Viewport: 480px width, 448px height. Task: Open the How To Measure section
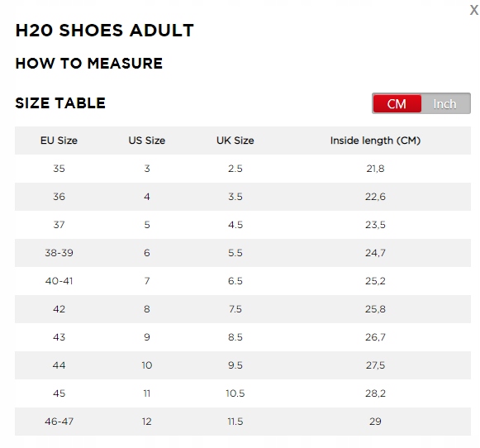click(88, 64)
